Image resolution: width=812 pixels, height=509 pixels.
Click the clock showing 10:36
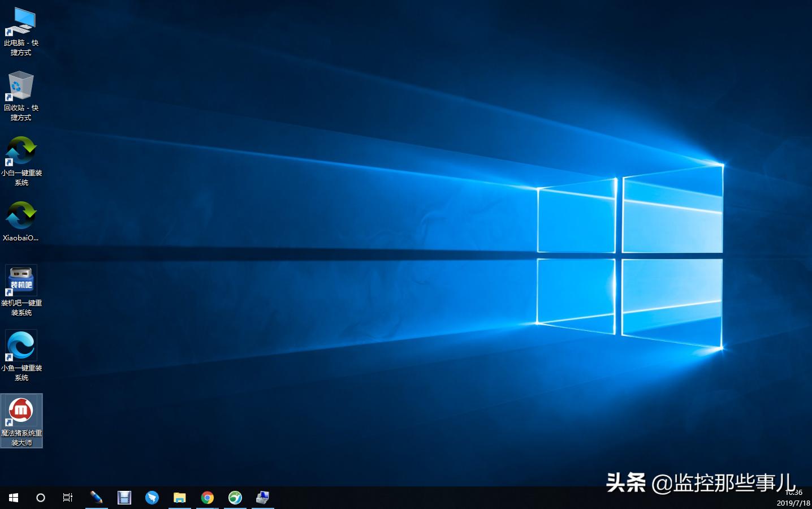[794, 493]
